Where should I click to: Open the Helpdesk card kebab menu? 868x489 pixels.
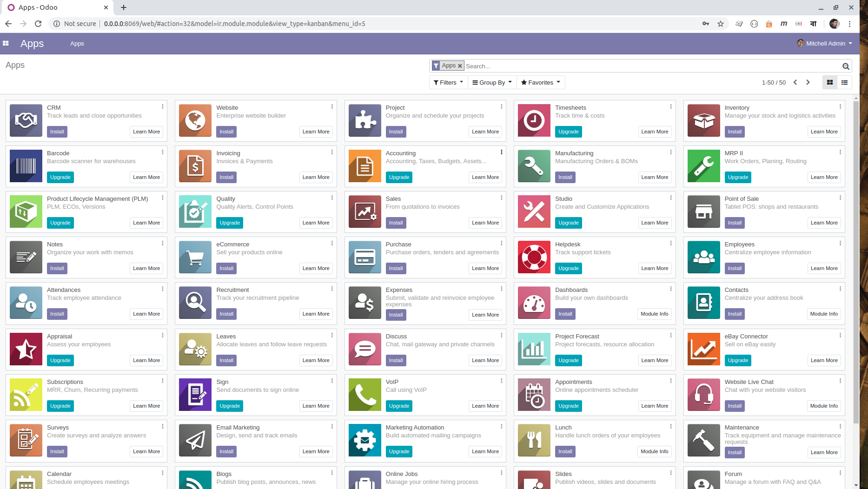tap(671, 244)
